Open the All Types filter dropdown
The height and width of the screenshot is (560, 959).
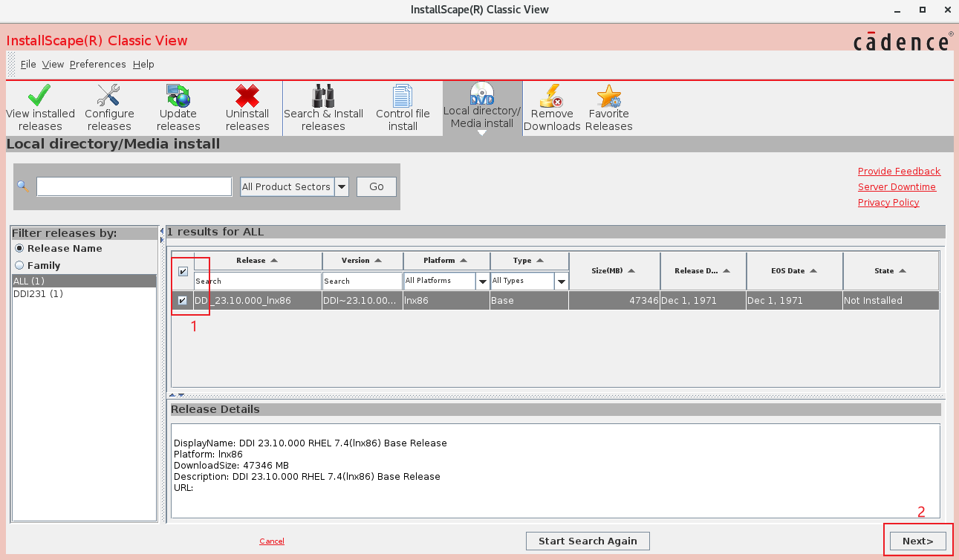tap(562, 281)
